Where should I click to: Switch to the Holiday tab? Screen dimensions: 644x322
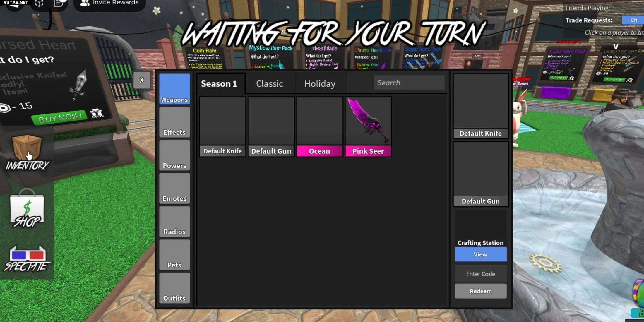pyautogui.click(x=320, y=83)
